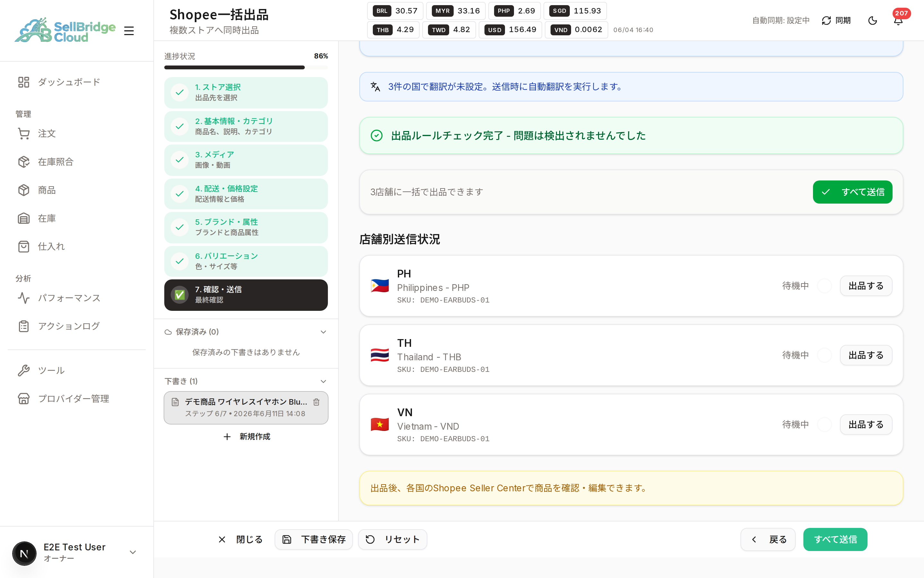Open draft デモ商品 ワイヤレスイヤホン
The image size is (924, 578).
point(246,407)
